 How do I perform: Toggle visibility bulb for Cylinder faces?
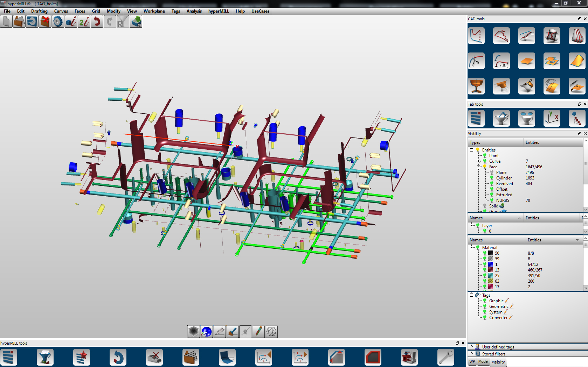[492, 178]
